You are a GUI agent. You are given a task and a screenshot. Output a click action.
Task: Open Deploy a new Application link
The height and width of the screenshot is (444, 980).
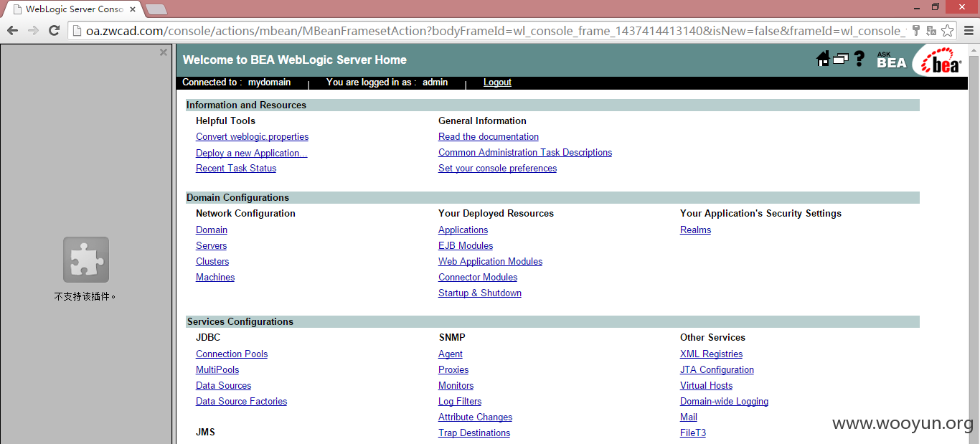[251, 153]
